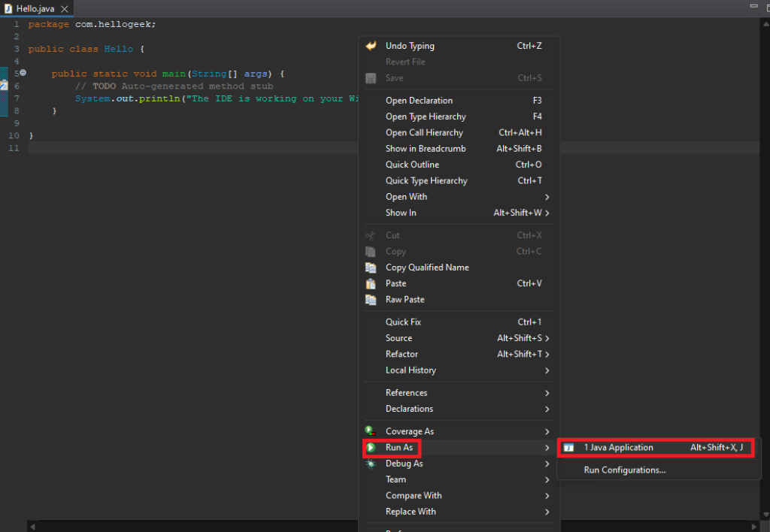The image size is (770, 532).
Task: Click the Coverage As icon
Action: (371, 431)
